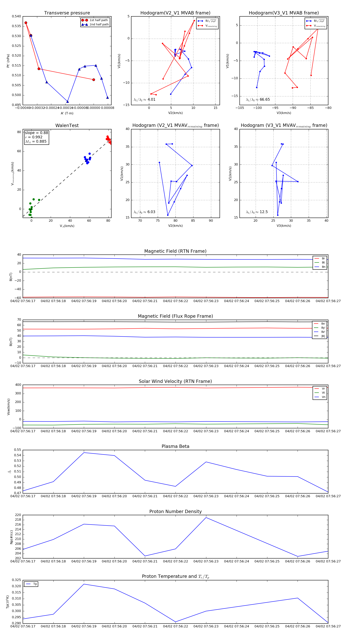
Task: Click the λ1/λ2 ≈ 6.03 label
Action: coord(144,212)
